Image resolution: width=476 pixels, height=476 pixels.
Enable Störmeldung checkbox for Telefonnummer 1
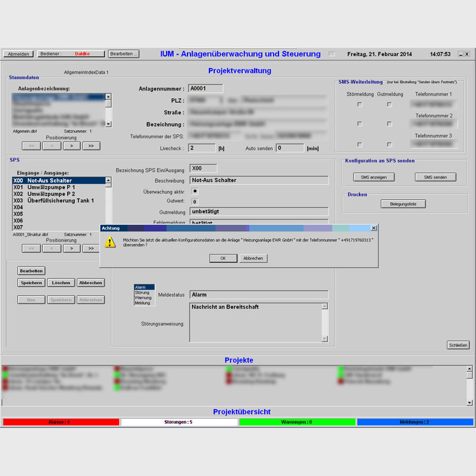point(359,104)
